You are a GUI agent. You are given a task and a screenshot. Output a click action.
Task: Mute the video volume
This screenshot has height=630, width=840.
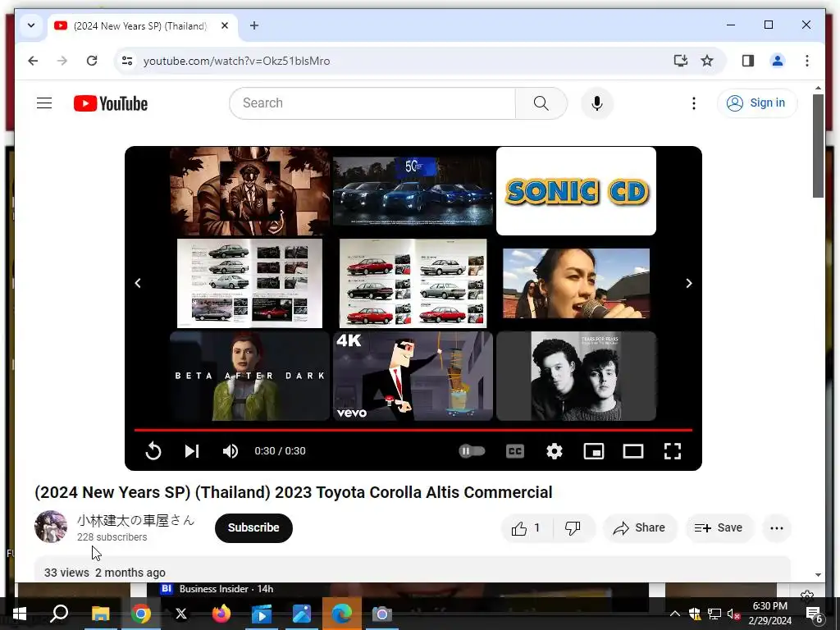tap(231, 451)
